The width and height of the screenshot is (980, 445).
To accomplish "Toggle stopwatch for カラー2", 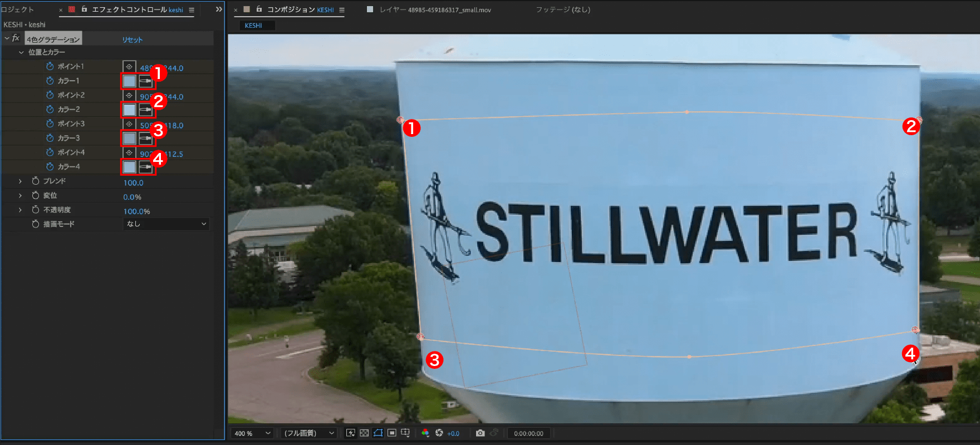I will pos(50,110).
